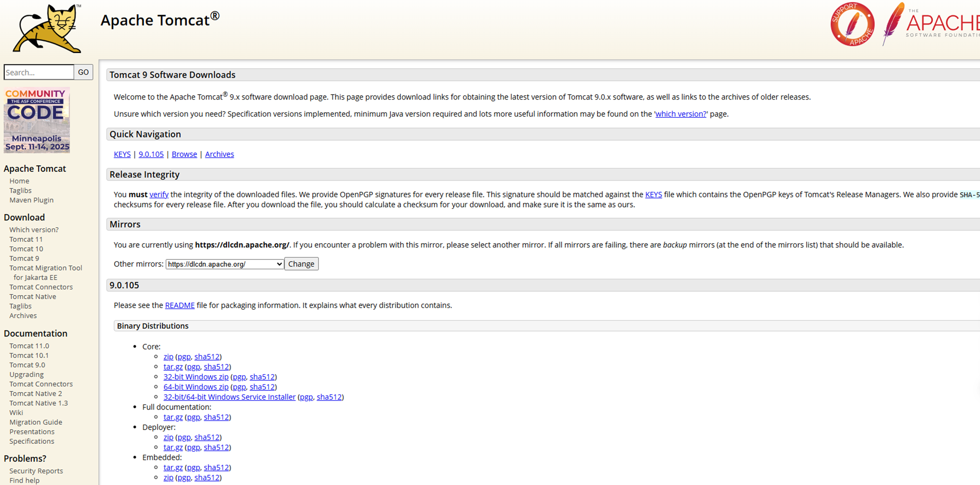The image size is (980, 485).
Task: Open sha512 for 64-bit Windows zip
Action: point(262,387)
